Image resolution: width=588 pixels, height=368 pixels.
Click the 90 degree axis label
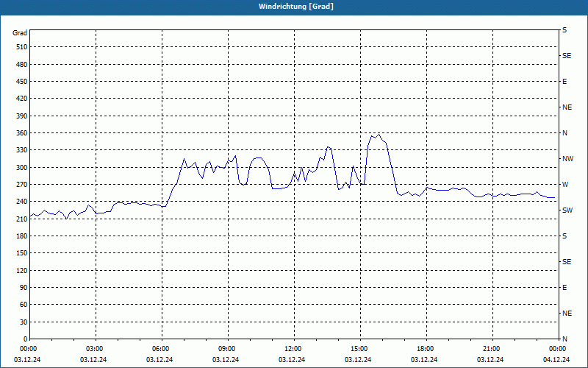click(x=24, y=288)
